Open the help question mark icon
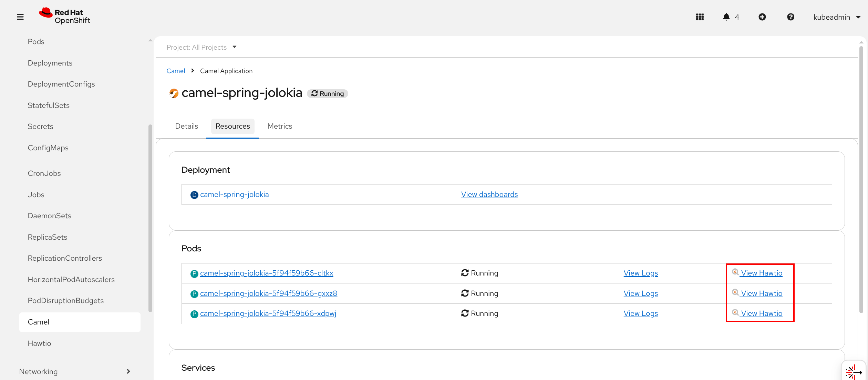The height and width of the screenshot is (380, 868). 790,17
